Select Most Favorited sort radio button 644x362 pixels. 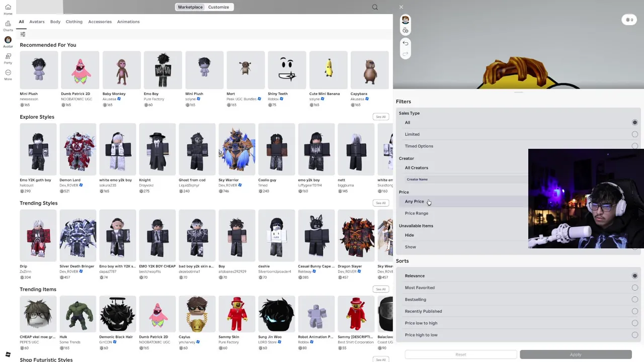tap(635, 288)
